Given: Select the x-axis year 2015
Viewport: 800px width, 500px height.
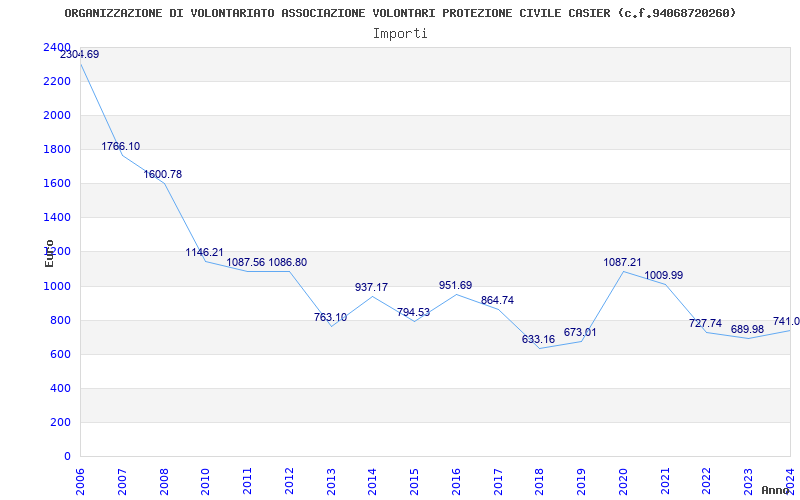Looking at the screenshot, I should [414, 481].
